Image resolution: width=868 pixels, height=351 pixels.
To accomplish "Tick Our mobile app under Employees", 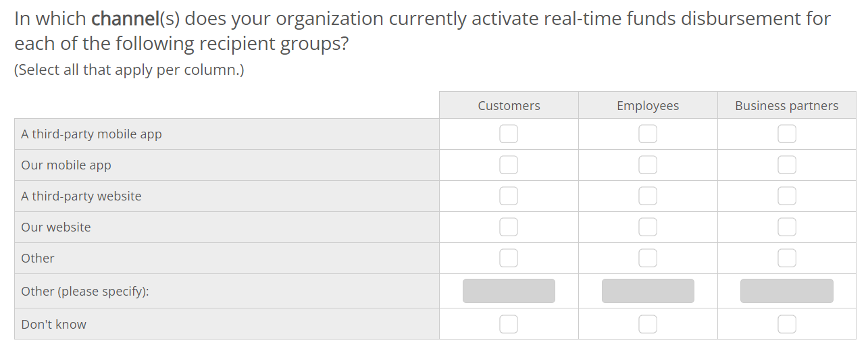I will [648, 165].
